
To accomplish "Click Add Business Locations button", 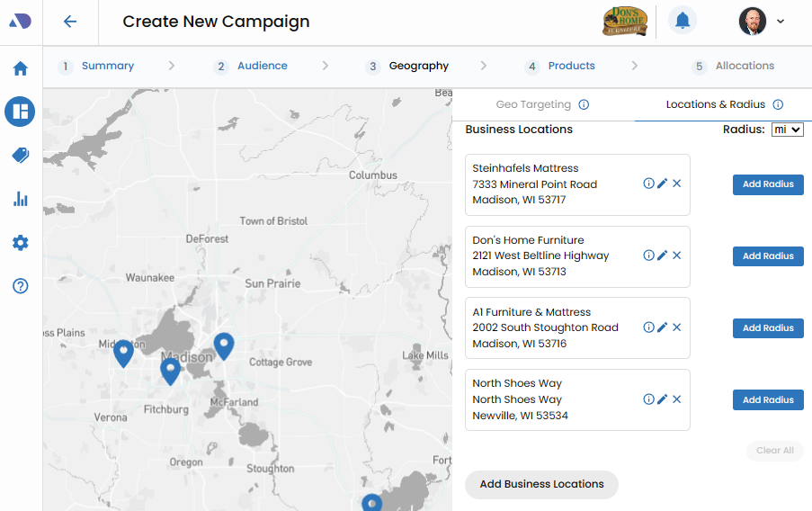I will tap(541, 484).
